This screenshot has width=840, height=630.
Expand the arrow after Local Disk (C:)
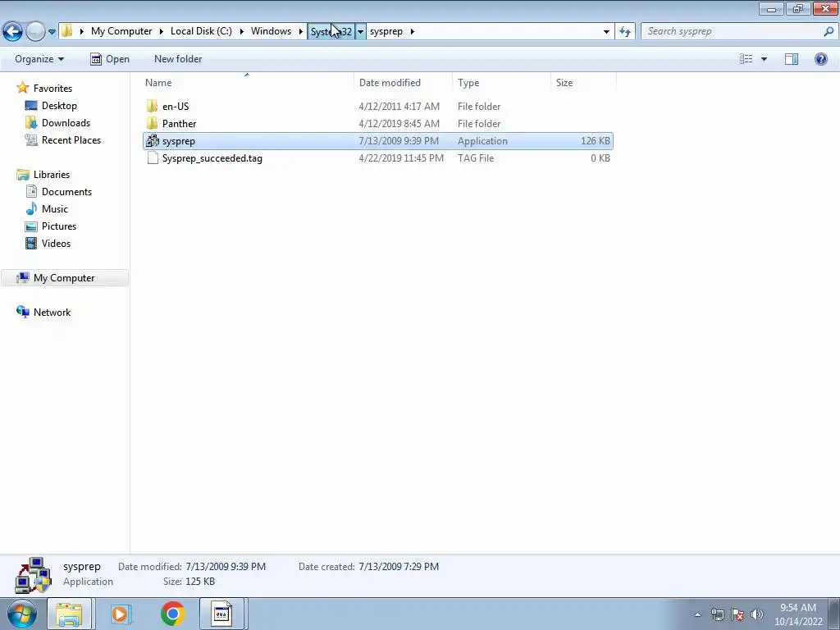coord(242,32)
